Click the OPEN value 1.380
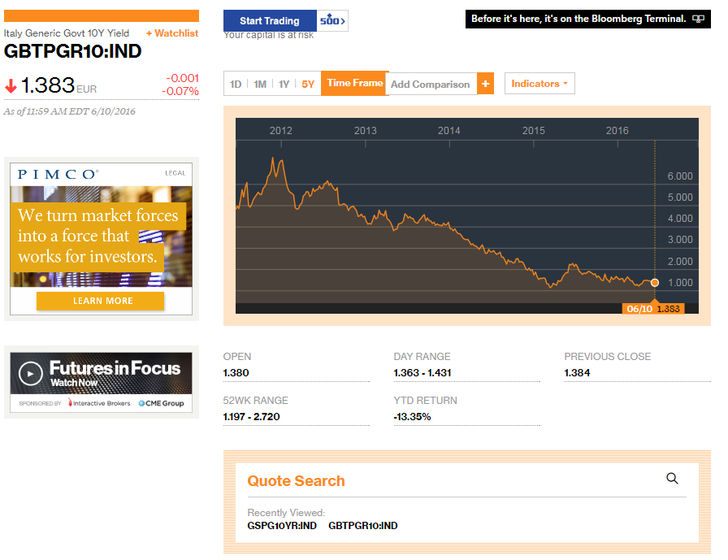 pos(236,373)
